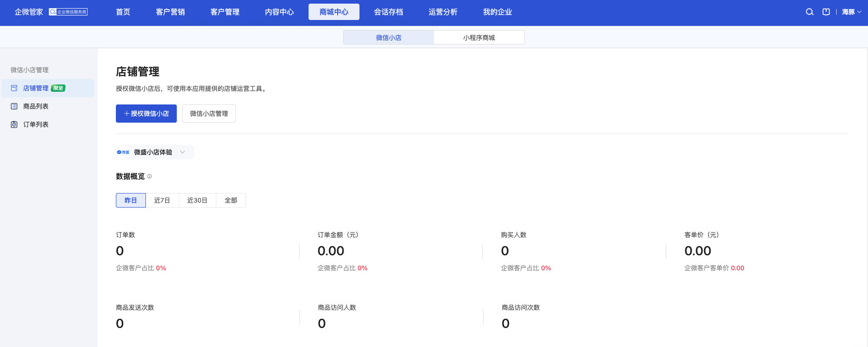Click the 数据概览 section heading
This screenshot has height=347, width=868.
tap(130, 176)
